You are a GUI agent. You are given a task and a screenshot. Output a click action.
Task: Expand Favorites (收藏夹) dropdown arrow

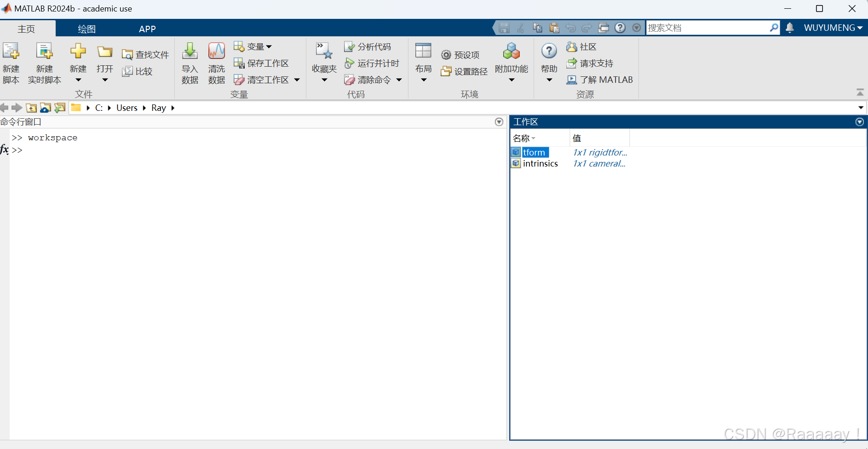[x=324, y=80]
